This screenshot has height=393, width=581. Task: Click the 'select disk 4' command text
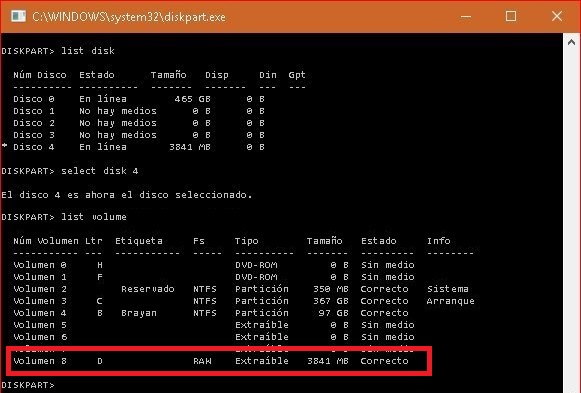tap(100, 171)
